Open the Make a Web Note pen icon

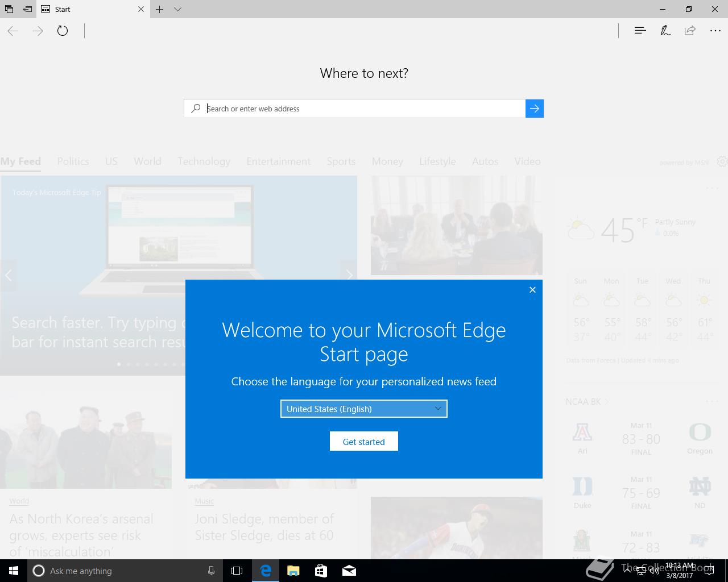(665, 31)
